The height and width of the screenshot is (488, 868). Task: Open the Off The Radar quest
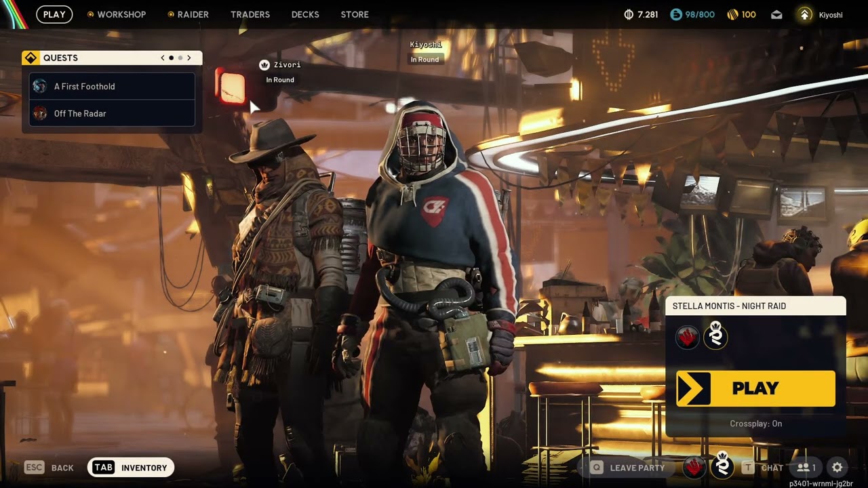click(x=112, y=113)
